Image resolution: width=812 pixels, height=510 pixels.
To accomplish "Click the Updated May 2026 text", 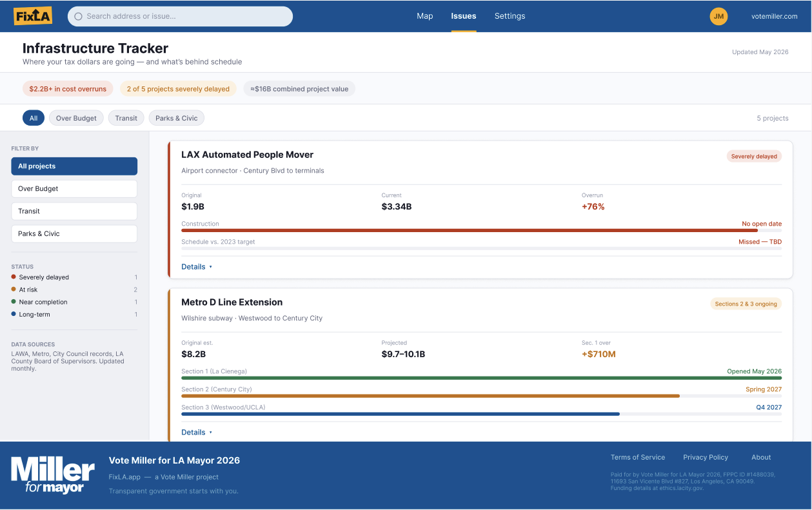I will coord(760,52).
